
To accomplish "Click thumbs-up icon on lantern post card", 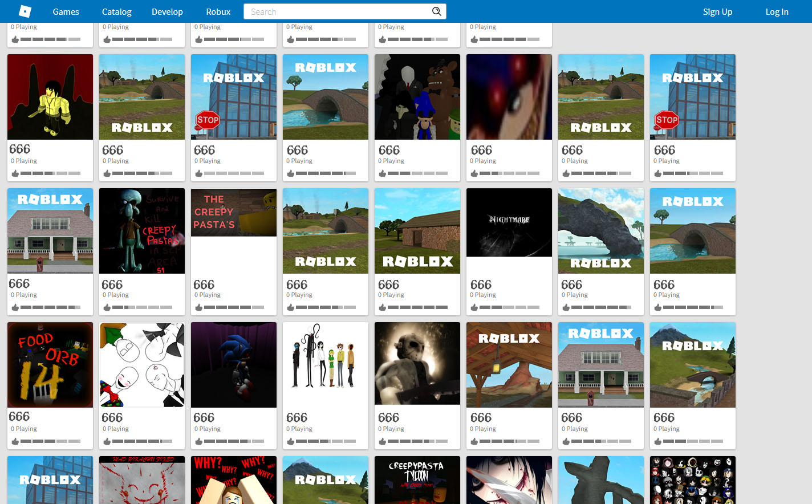I will coord(474,441).
